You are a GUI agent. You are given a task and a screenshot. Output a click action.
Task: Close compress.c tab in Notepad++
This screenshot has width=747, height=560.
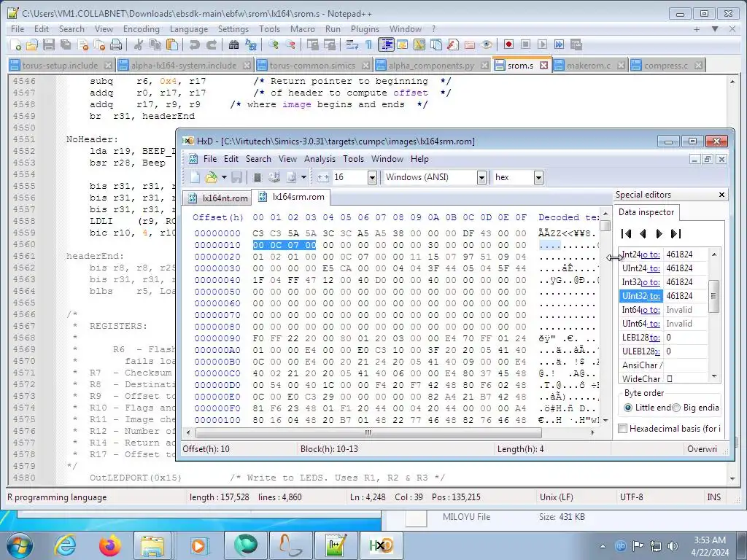(698, 65)
